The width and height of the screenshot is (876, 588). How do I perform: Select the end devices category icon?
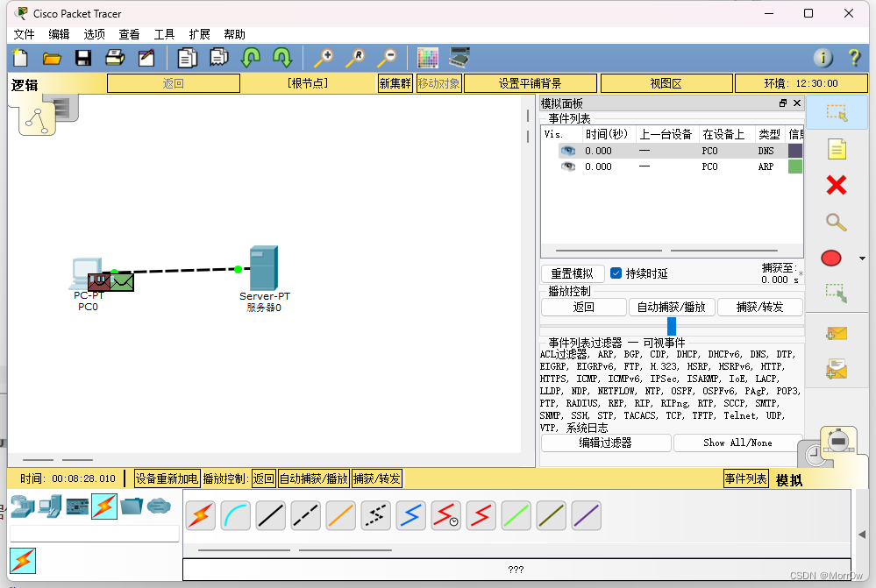50,507
